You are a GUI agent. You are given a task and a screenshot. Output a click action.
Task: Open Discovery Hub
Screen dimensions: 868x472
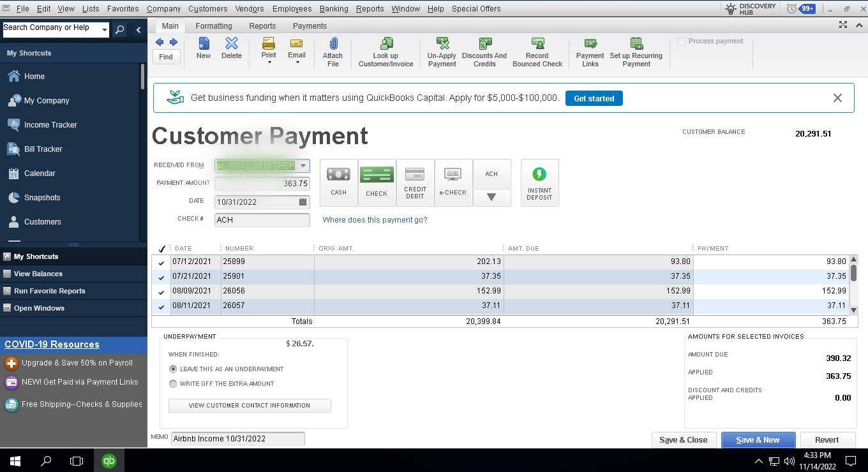[x=751, y=9]
